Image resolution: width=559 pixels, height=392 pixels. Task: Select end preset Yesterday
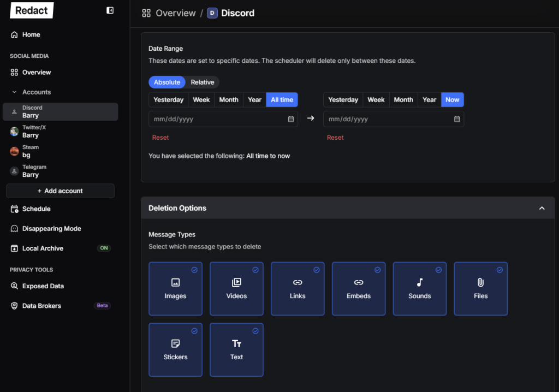pyautogui.click(x=343, y=100)
